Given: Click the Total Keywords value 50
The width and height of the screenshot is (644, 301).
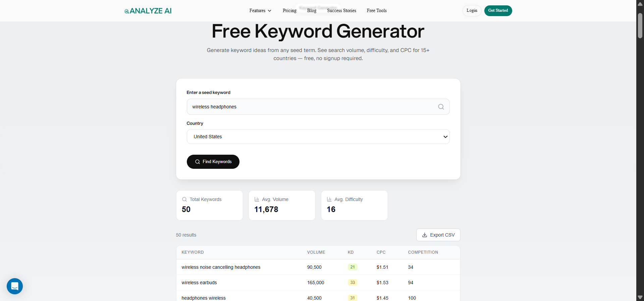Looking at the screenshot, I should [x=186, y=209].
